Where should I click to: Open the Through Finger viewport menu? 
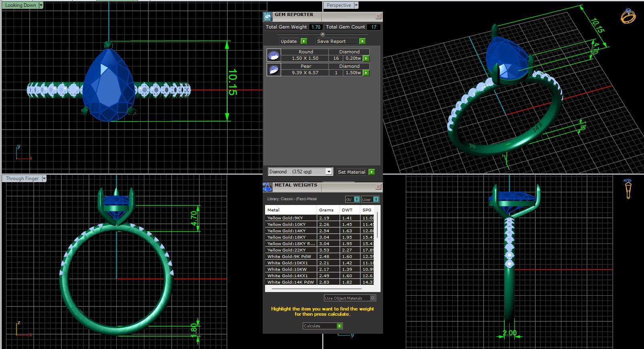tap(44, 179)
